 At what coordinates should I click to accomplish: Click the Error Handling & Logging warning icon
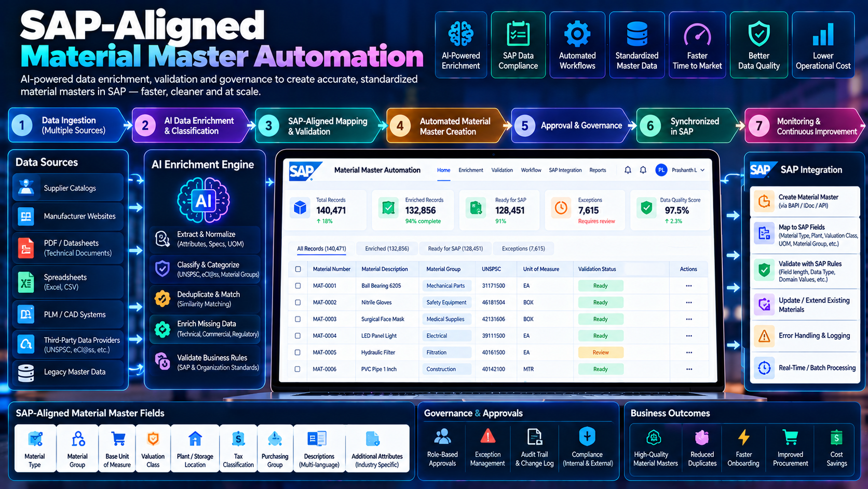pyautogui.click(x=764, y=336)
